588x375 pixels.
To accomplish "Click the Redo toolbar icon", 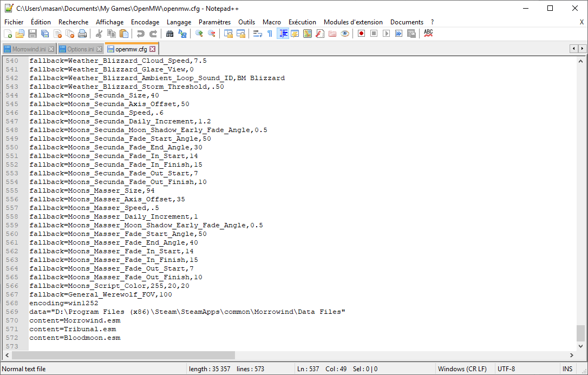I will (153, 34).
